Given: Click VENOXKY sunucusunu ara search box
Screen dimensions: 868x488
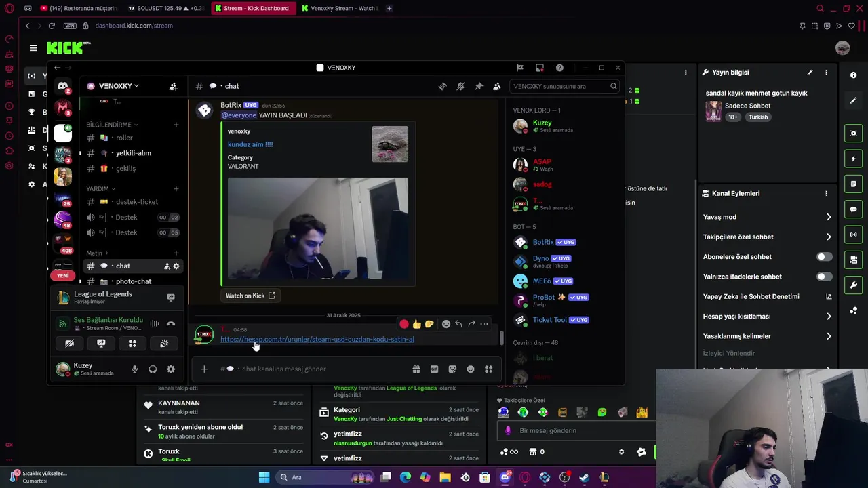Looking at the screenshot, I should pos(565,86).
